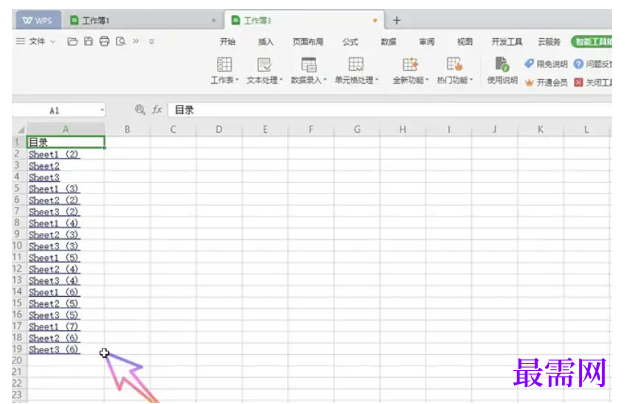This screenshot has width=625, height=404.
Task: Click the 开通会员 button
Action: [546, 82]
